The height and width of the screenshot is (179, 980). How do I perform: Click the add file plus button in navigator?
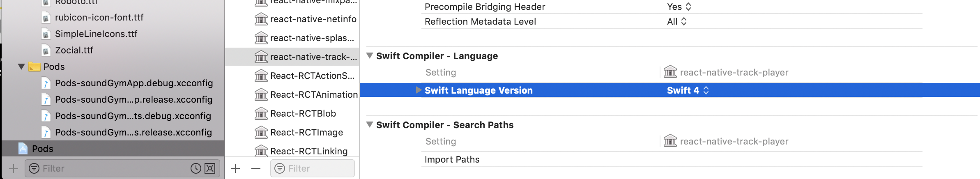point(14,168)
